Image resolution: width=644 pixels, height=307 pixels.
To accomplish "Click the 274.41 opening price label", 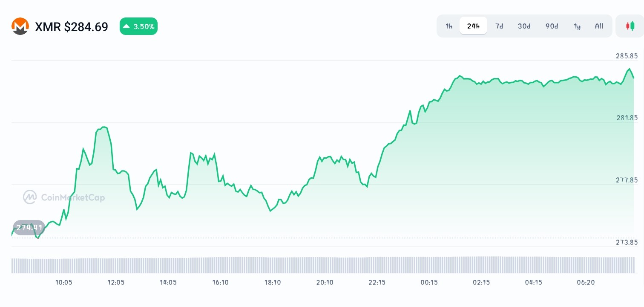I will (29, 227).
